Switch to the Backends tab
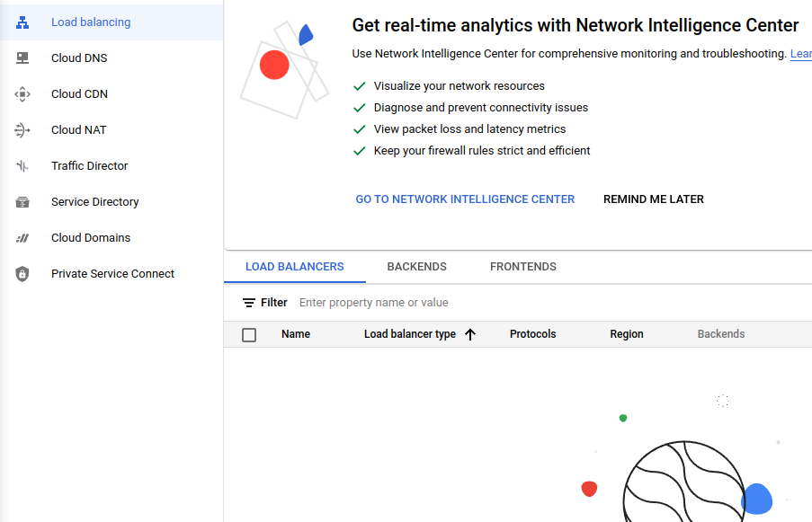 pos(417,267)
